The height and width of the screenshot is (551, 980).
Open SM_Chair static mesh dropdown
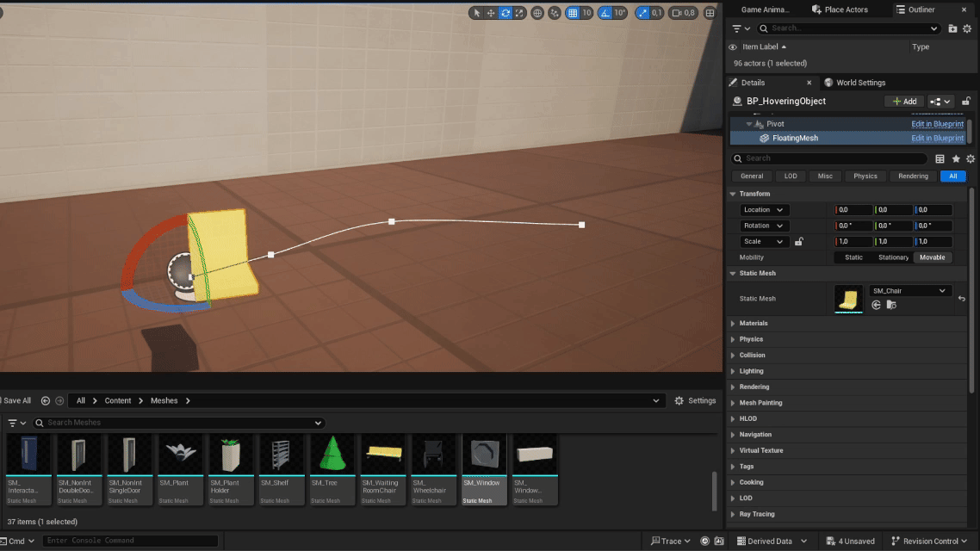coord(910,291)
